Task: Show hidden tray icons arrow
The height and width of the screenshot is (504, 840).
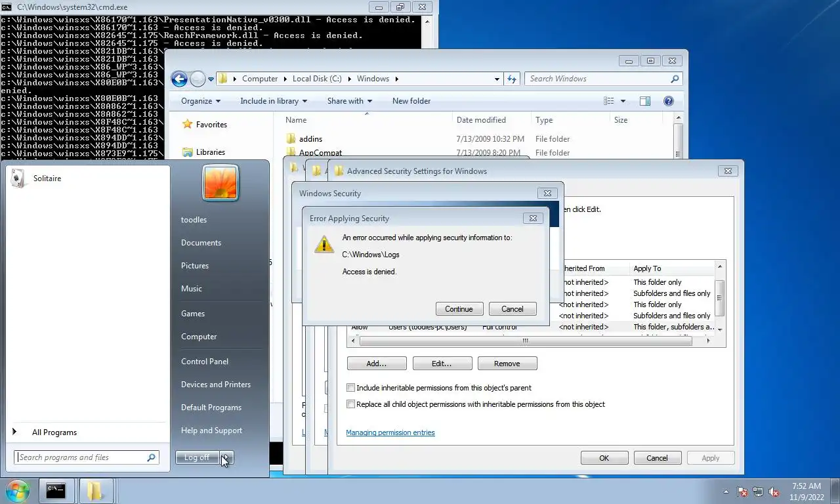Action: pyautogui.click(x=726, y=492)
